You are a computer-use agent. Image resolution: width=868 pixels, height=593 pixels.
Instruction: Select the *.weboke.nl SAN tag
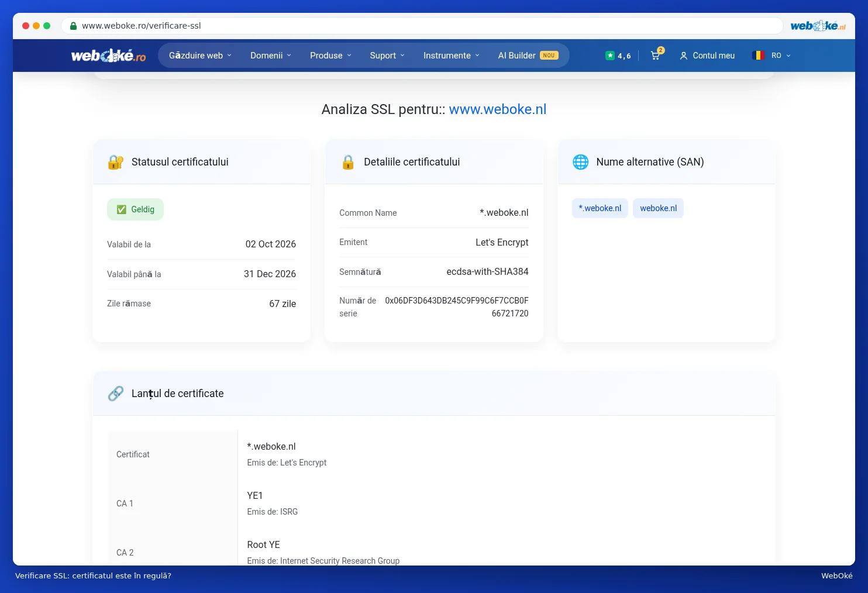(600, 208)
